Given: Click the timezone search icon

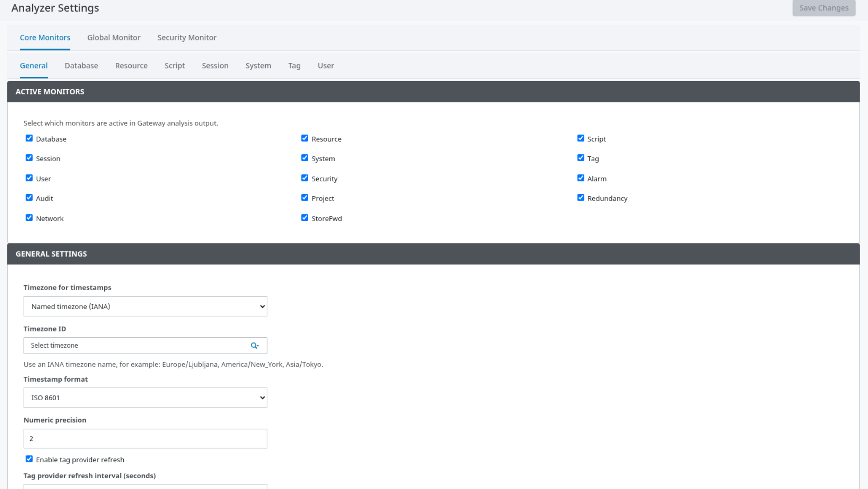Looking at the screenshot, I should click(255, 345).
